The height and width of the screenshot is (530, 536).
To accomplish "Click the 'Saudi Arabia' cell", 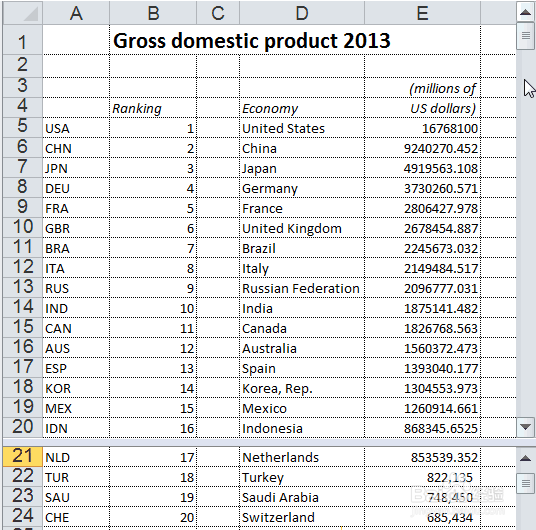I will (x=302, y=497).
